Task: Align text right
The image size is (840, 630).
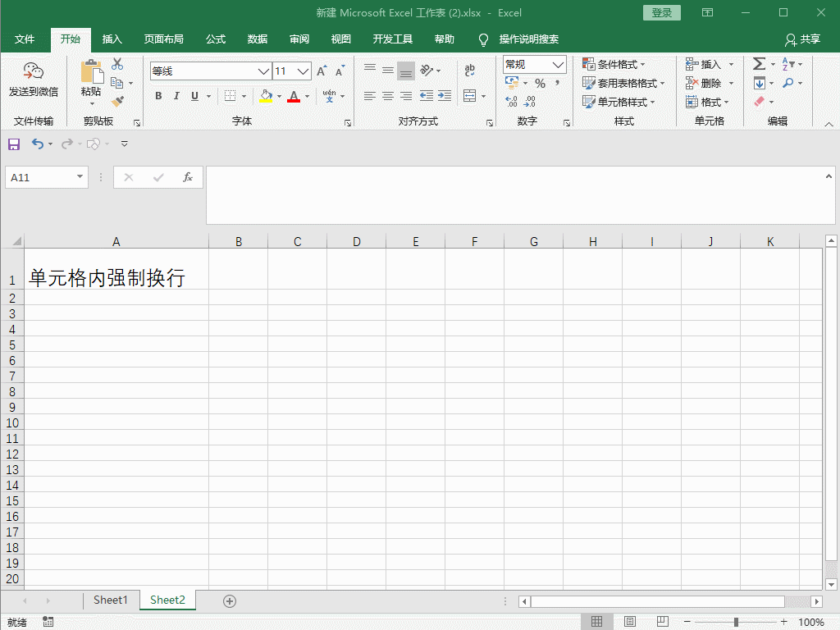Action: click(406, 96)
